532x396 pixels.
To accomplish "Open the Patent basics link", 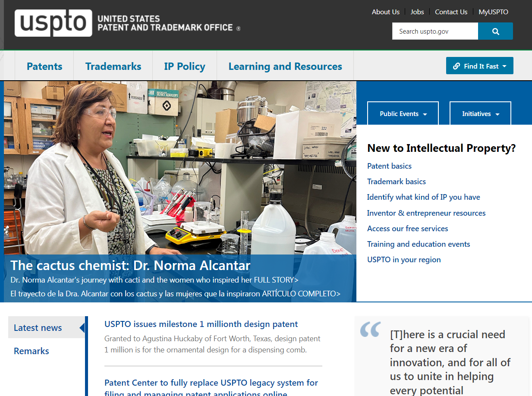I will 389,166.
